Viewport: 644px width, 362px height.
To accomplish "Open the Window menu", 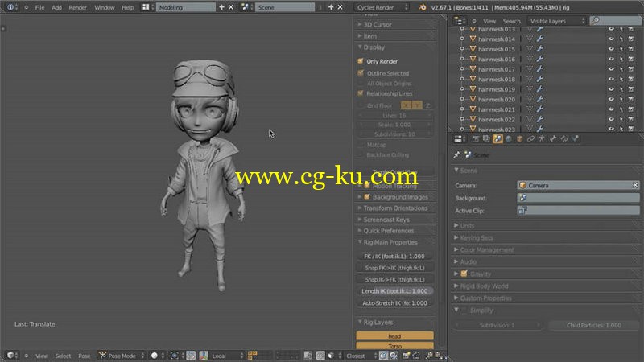I will [x=105, y=7].
